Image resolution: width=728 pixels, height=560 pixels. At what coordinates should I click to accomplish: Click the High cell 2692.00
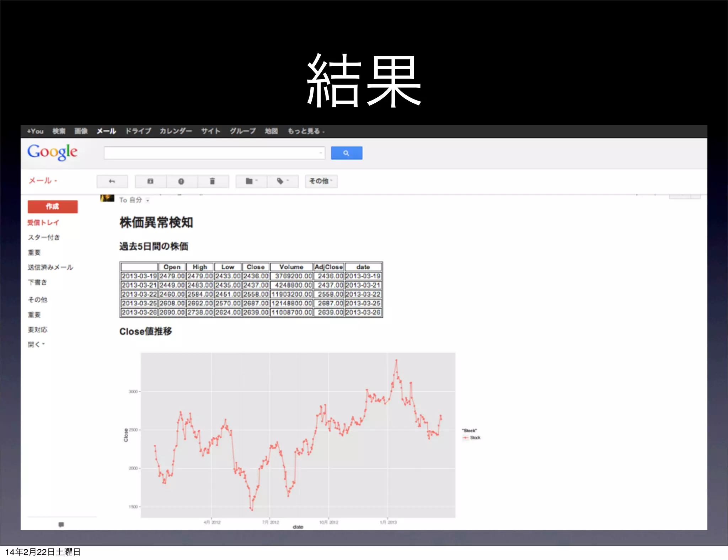pos(200,303)
